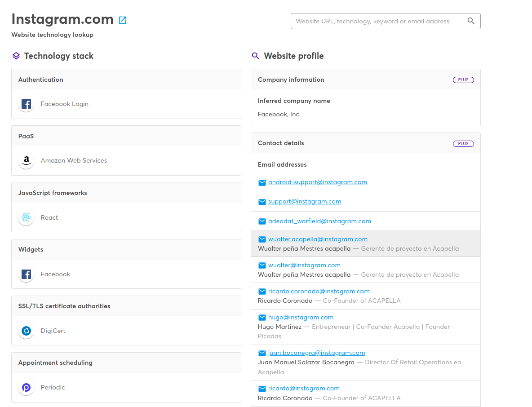Click Hugo Martinez contact description
Viewport: 532px width, 407px height.
354,332
